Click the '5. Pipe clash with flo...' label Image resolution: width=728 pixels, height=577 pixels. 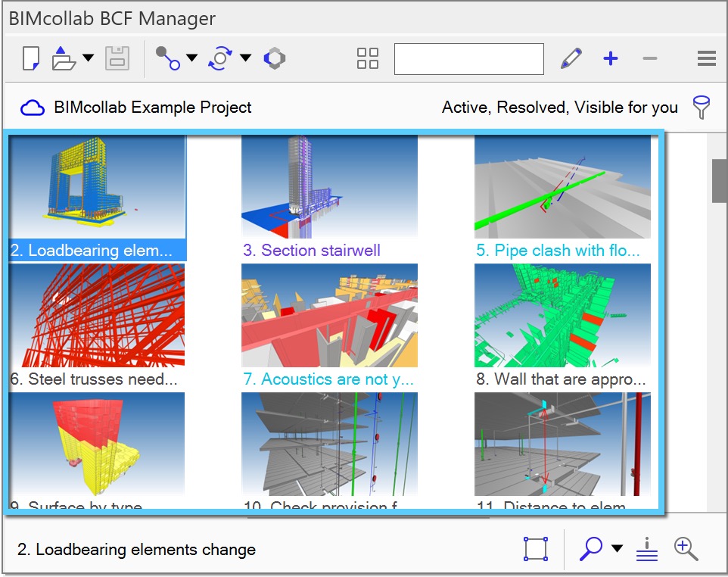pyautogui.click(x=558, y=251)
